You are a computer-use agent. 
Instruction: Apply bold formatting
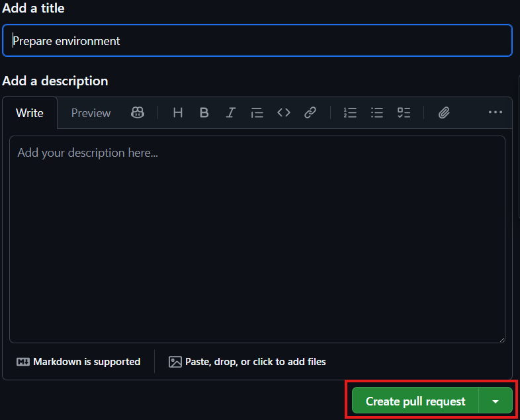204,112
